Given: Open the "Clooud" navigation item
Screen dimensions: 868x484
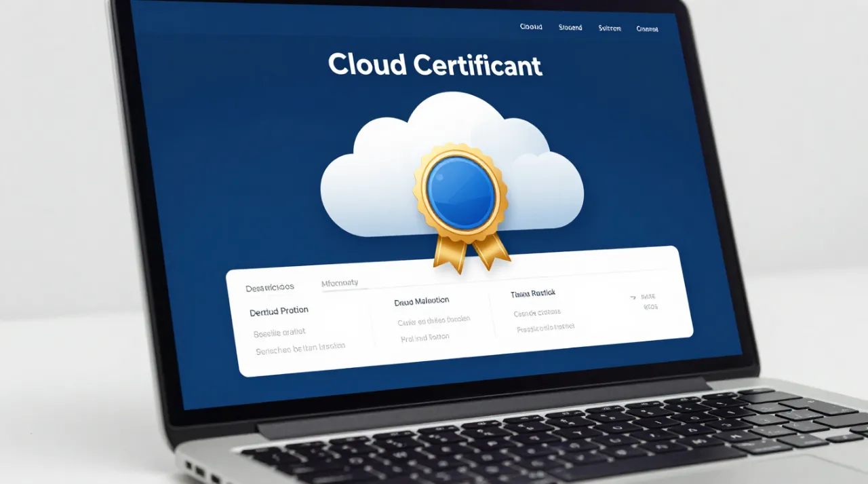Looking at the screenshot, I should [x=531, y=27].
